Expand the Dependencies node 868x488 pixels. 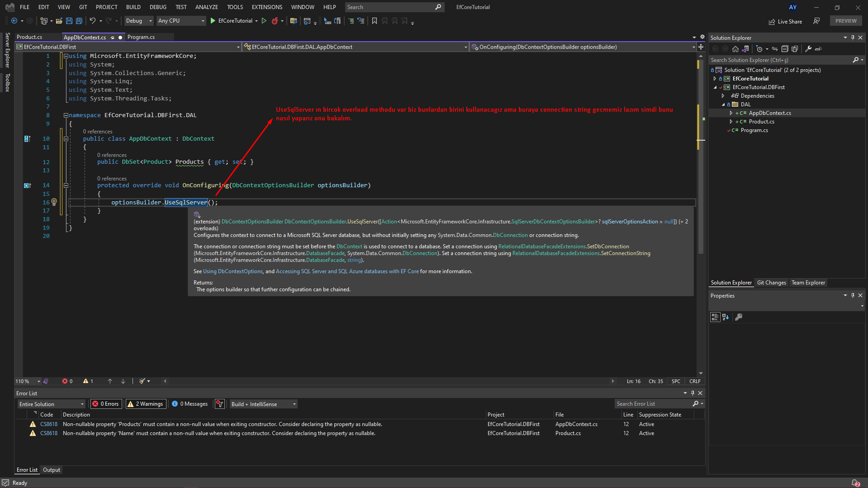(723, 96)
